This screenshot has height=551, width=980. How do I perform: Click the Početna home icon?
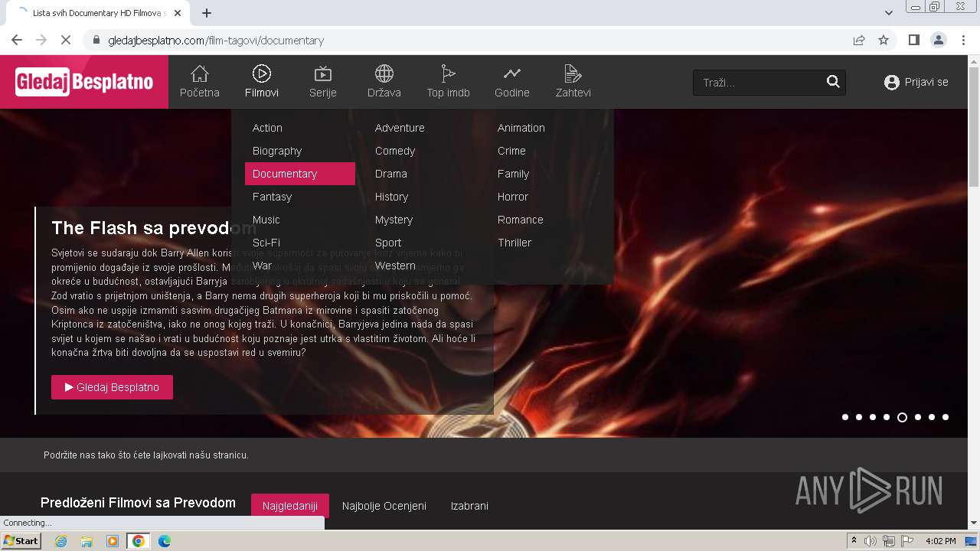[x=199, y=73]
